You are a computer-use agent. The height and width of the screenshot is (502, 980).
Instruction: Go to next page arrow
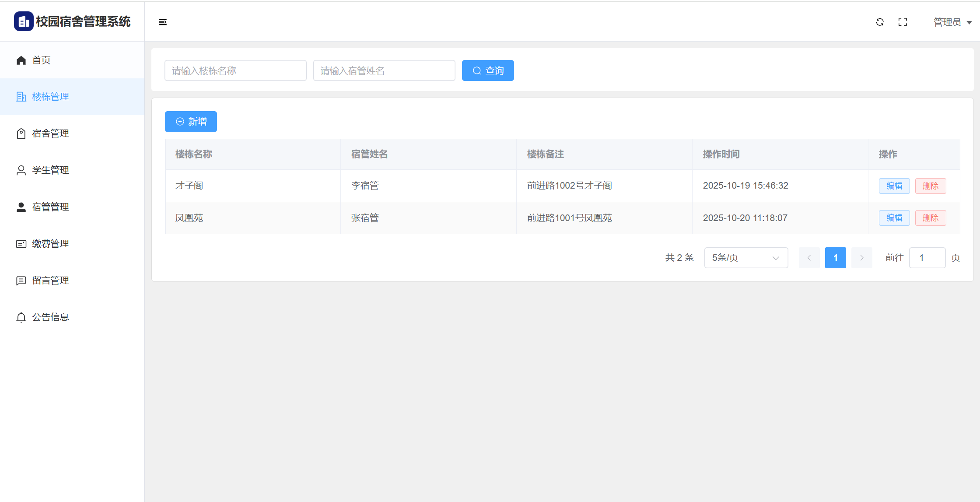click(x=861, y=258)
